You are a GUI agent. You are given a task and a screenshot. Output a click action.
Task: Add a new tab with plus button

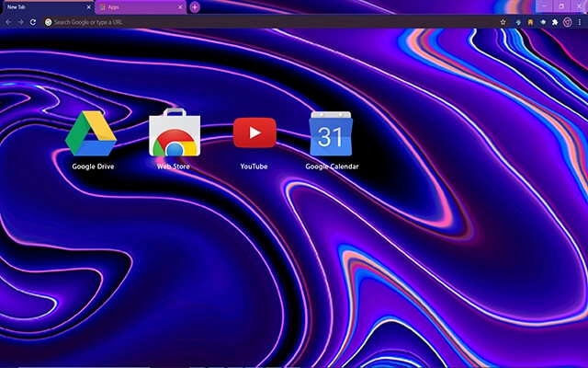click(195, 7)
